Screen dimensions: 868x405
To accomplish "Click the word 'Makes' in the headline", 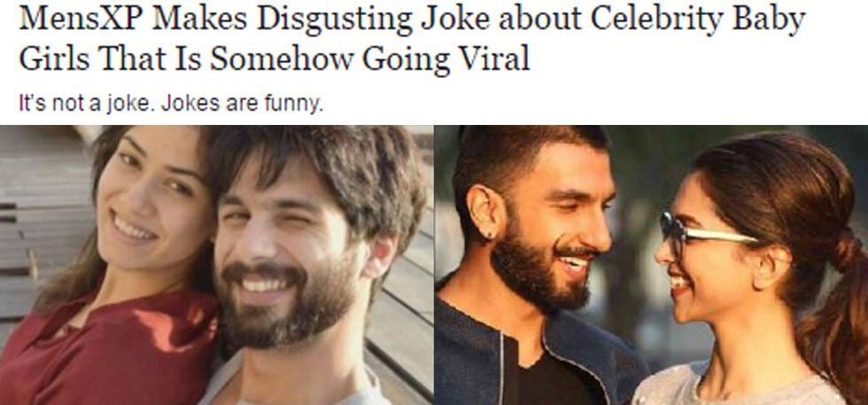I will (200, 19).
